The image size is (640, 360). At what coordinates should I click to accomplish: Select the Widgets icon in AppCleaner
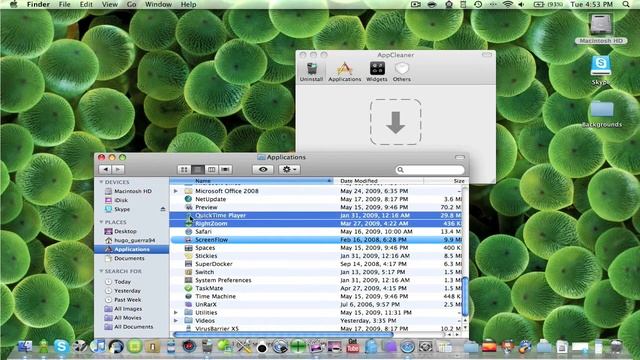coord(377,72)
